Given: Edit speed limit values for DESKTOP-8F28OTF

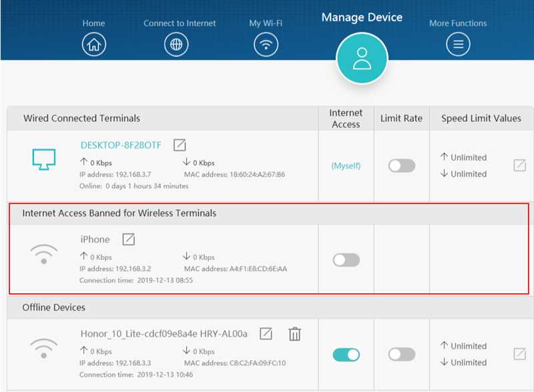Looking at the screenshot, I should pyautogui.click(x=519, y=165).
